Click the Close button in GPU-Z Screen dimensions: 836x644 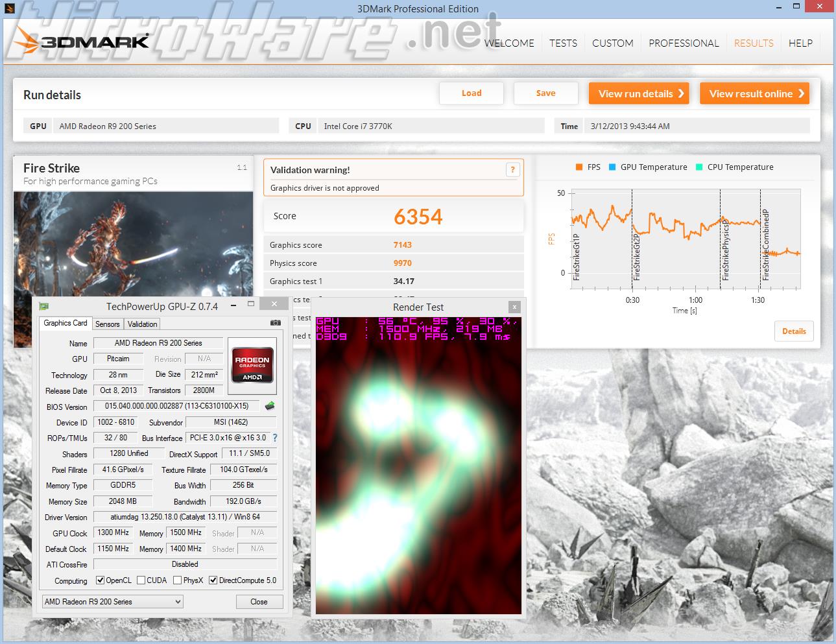pyautogui.click(x=259, y=602)
